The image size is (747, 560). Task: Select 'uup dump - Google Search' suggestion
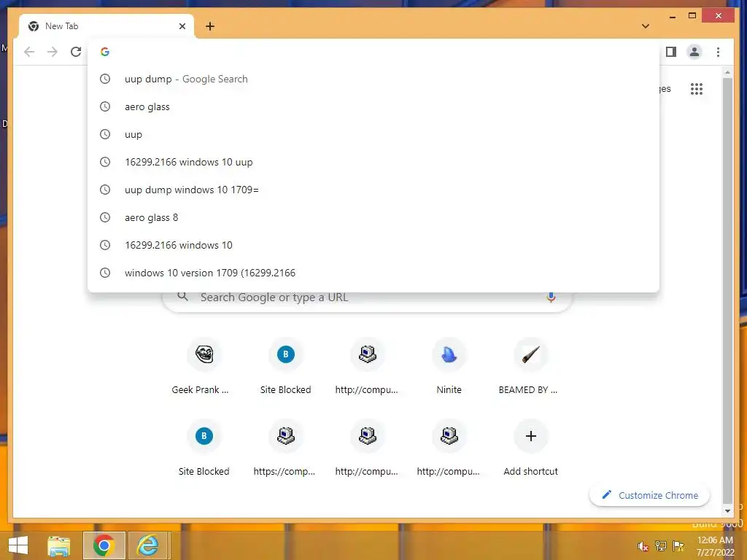click(373, 79)
